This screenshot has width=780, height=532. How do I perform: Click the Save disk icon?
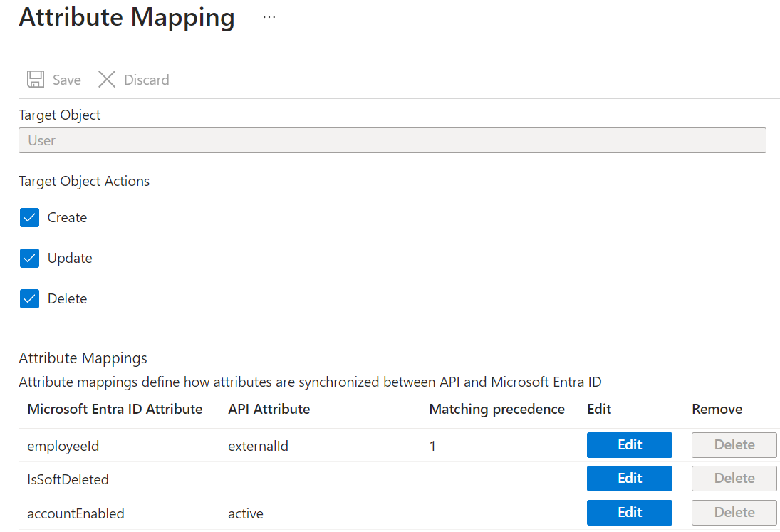(x=35, y=79)
